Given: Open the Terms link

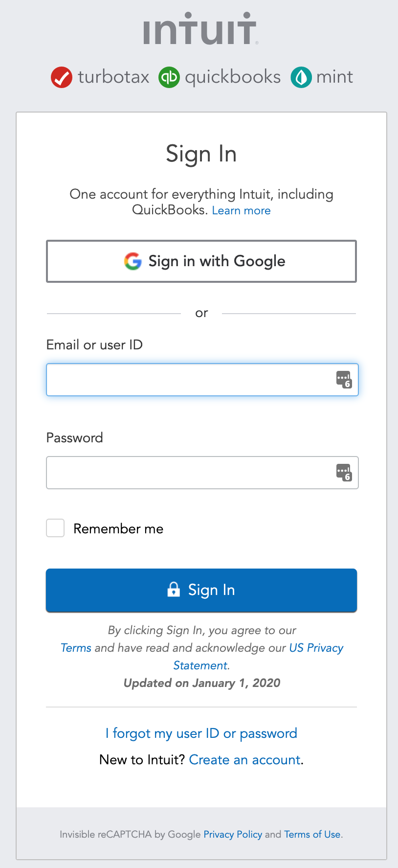Looking at the screenshot, I should [76, 648].
